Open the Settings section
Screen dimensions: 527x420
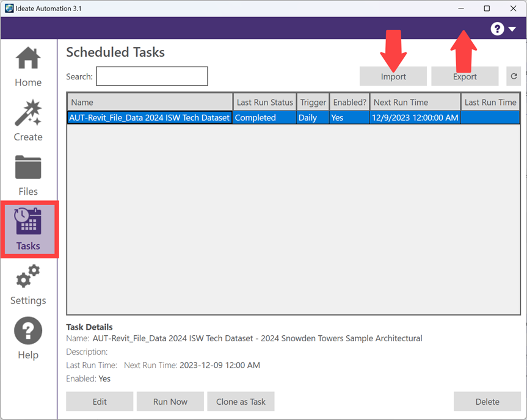coord(28,285)
